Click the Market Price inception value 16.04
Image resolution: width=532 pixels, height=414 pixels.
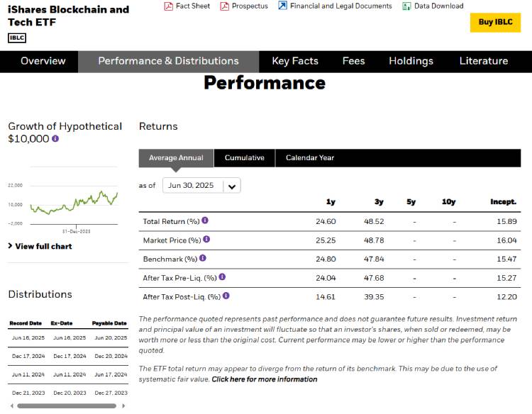506,241
